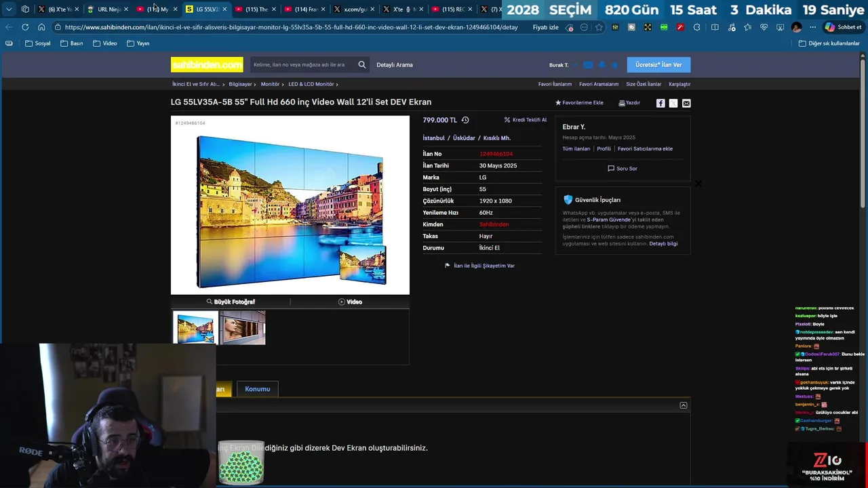Open Favori Aramalarım link
The image size is (868, 488).
click(599, 84)
